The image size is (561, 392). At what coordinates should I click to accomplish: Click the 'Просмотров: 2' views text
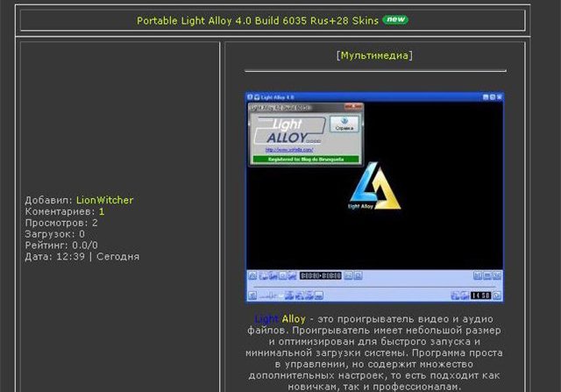coord(61,223)
